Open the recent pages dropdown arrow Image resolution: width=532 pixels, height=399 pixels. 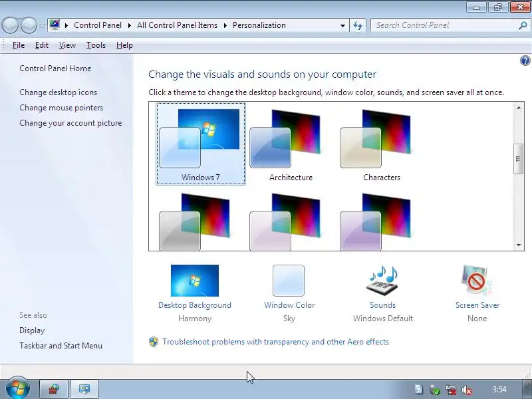click(42, 25)
